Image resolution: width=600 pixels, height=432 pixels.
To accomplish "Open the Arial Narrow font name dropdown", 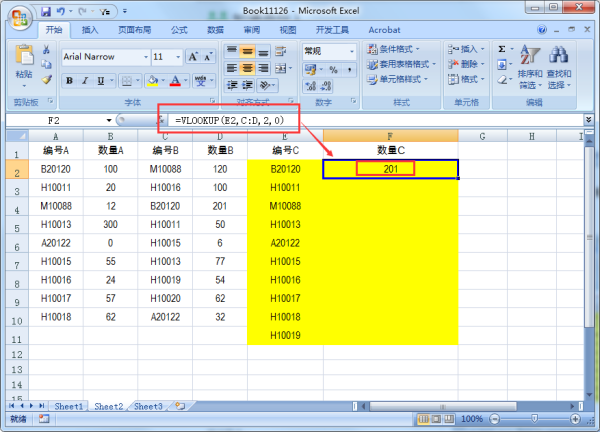I will [143, 57].
